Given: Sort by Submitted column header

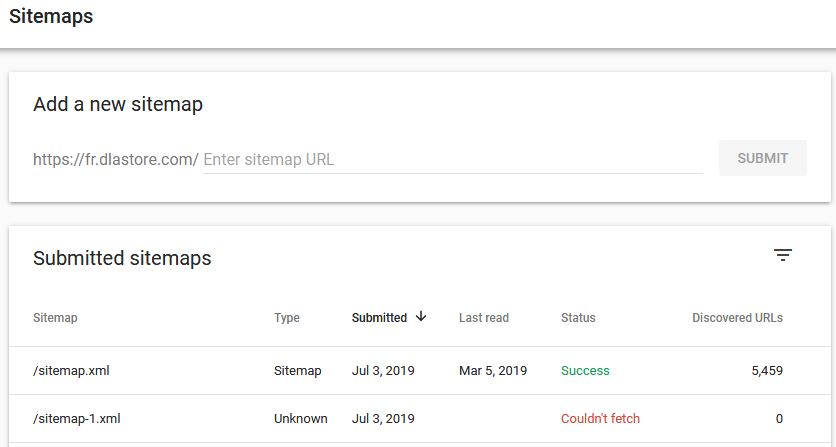Looking at the screenshot, I should click(379, 318).
